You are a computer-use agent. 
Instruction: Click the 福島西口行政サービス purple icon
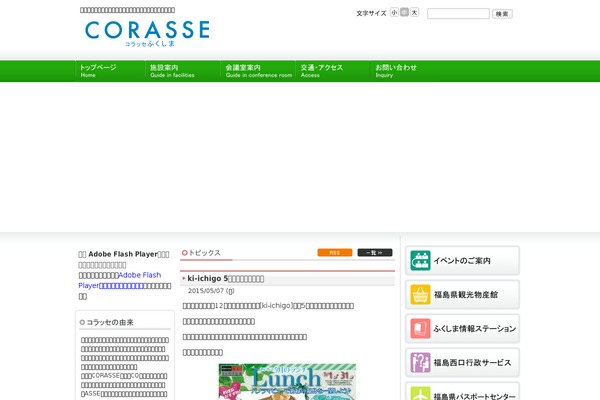tap(420, 363)
